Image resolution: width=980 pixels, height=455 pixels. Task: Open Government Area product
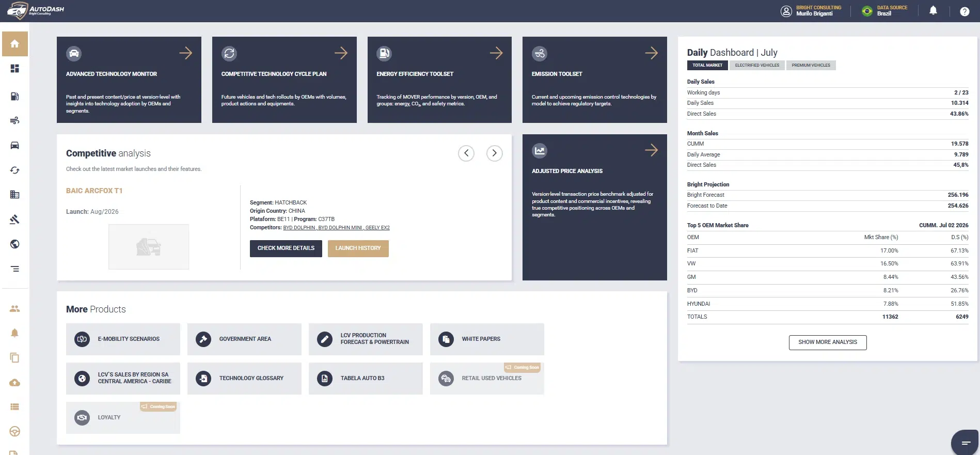pos(244,339)
